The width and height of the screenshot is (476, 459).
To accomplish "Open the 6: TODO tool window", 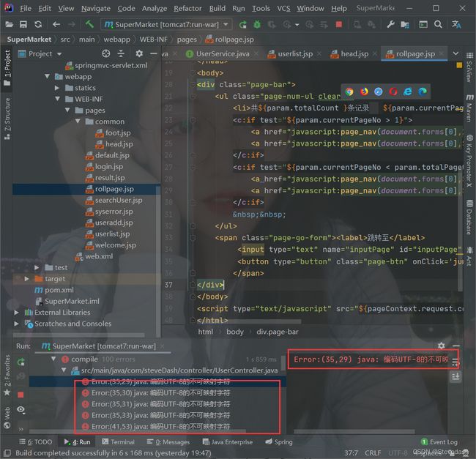I will pos(36,441).
